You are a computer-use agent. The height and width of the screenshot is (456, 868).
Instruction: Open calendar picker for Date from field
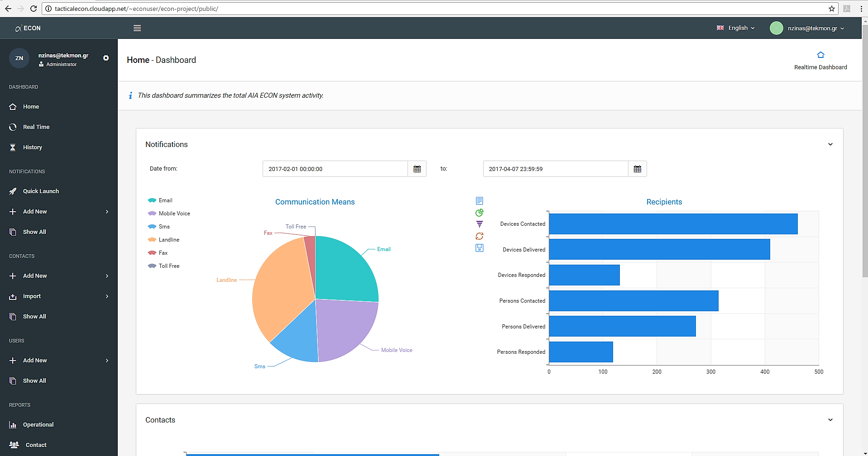coord(417,169)
